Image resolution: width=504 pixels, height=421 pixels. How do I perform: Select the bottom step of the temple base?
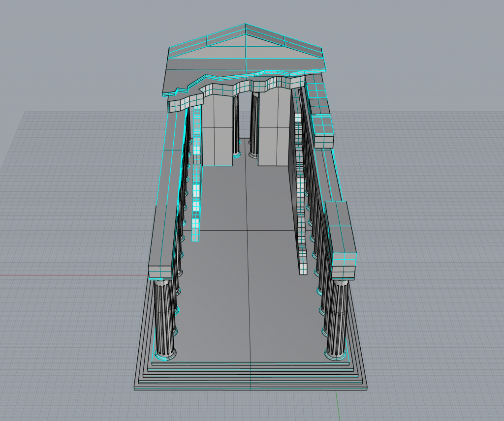[x=251, y=387]
